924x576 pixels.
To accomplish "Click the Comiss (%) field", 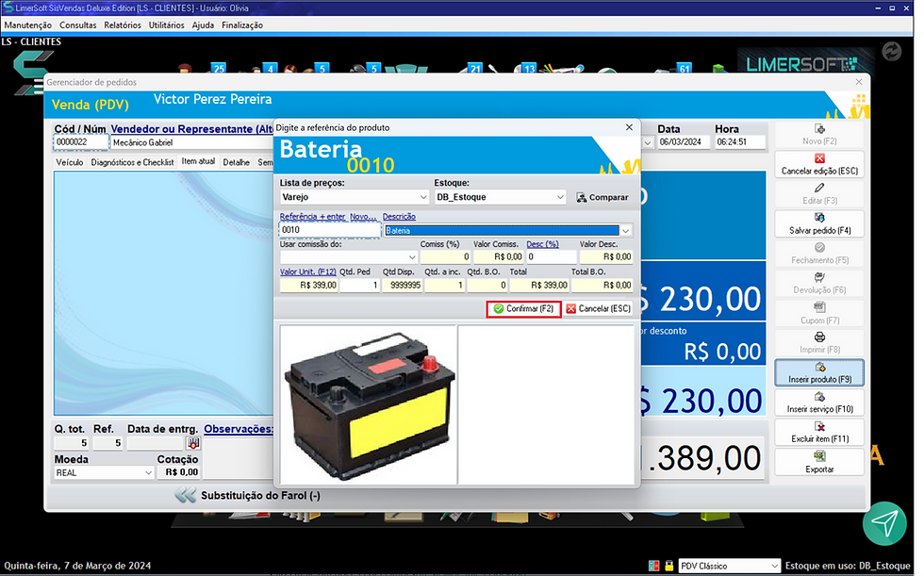I will (x=445, y=256).
